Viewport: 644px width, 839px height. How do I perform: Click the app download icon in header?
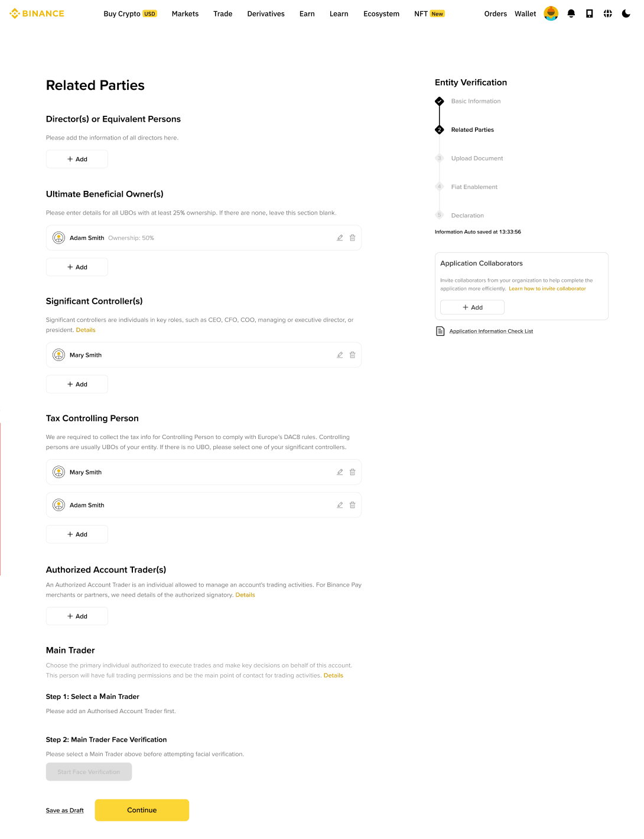tap(590, 14)
